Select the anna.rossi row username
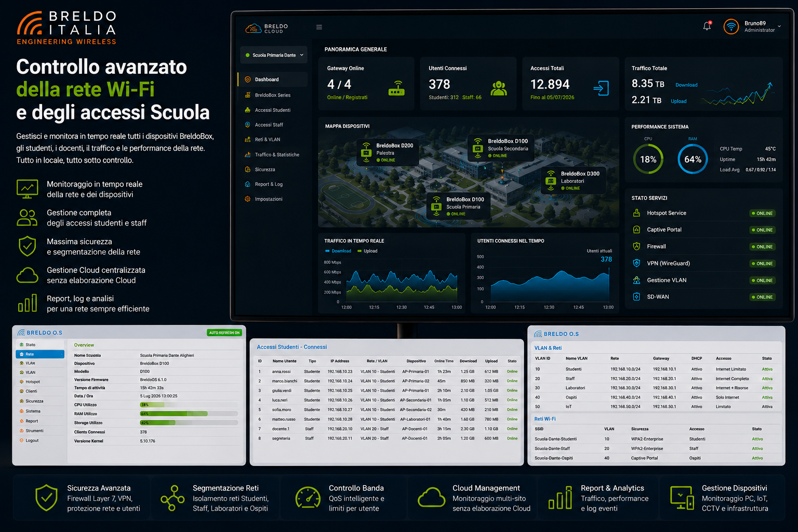Image resolution: width=798 pixels, height=532 pixels. (281, 371)
